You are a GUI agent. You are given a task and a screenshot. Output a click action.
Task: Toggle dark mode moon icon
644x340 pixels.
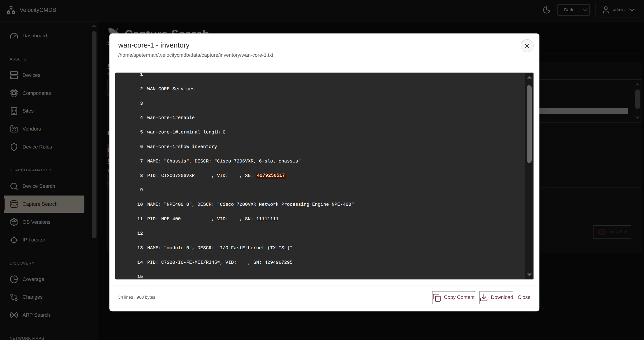[546, 10]
